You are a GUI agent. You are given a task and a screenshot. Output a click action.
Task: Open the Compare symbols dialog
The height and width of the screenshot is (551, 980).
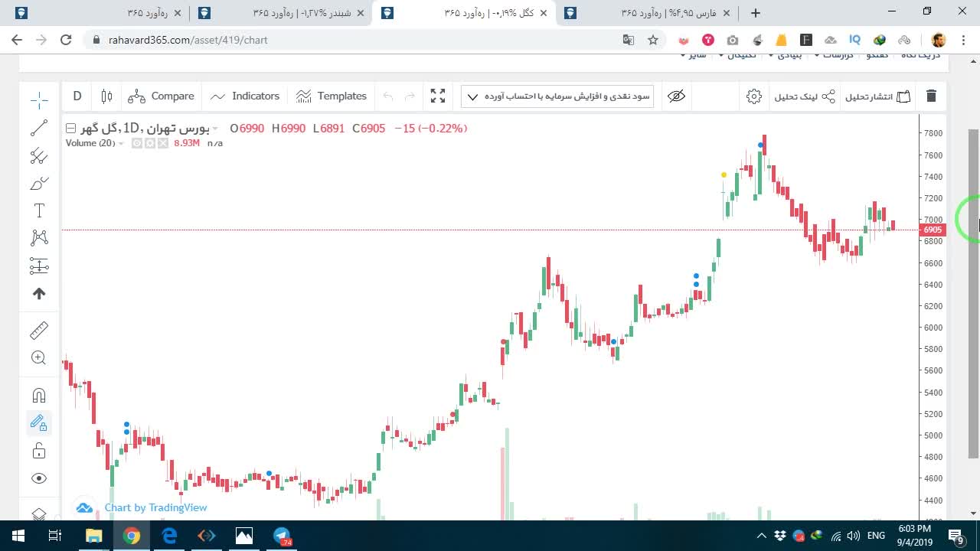click(162, 96)
